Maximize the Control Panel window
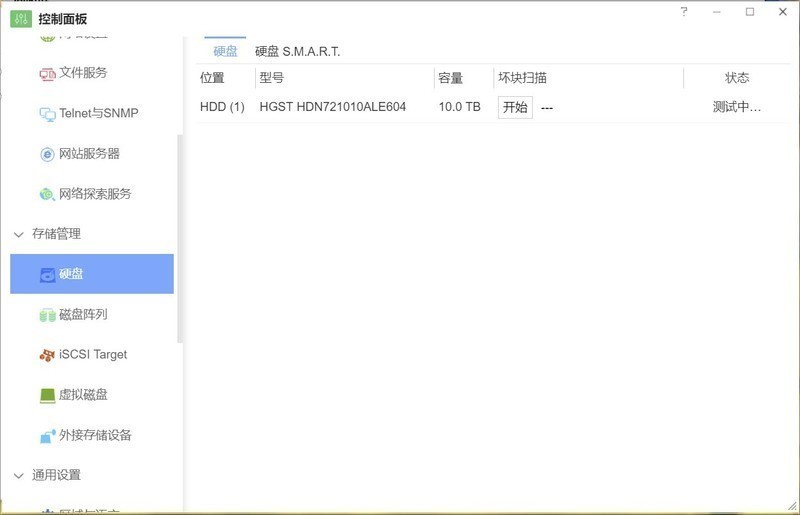Screen dimensions: 800x515 pos(750,12)
